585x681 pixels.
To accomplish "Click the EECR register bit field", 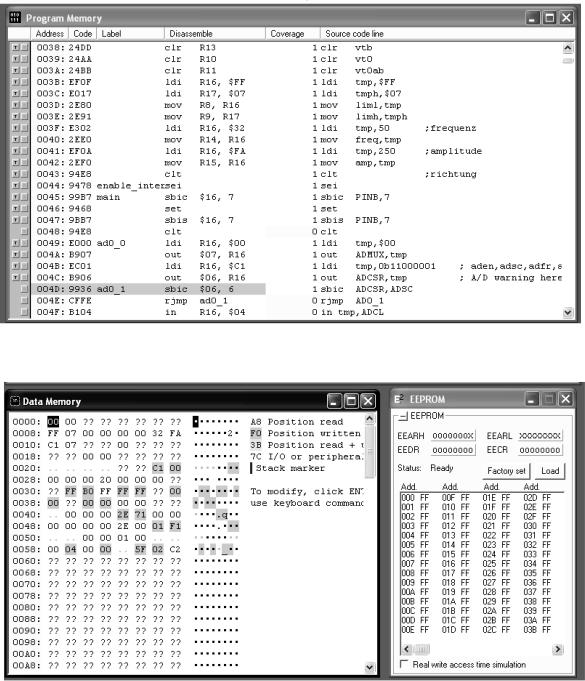I will [540, 450].
